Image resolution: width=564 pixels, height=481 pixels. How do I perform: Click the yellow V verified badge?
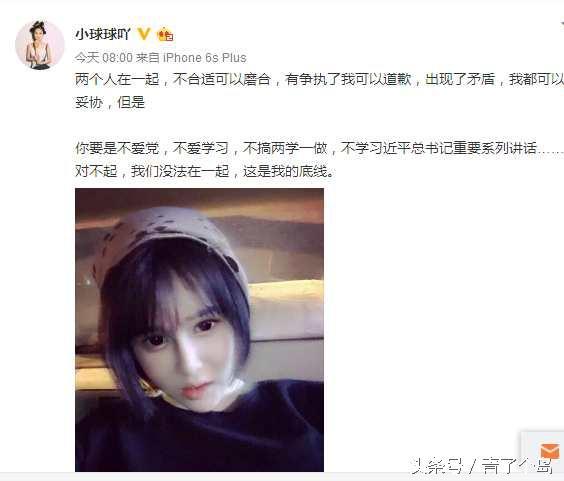[x=144, y=34]
